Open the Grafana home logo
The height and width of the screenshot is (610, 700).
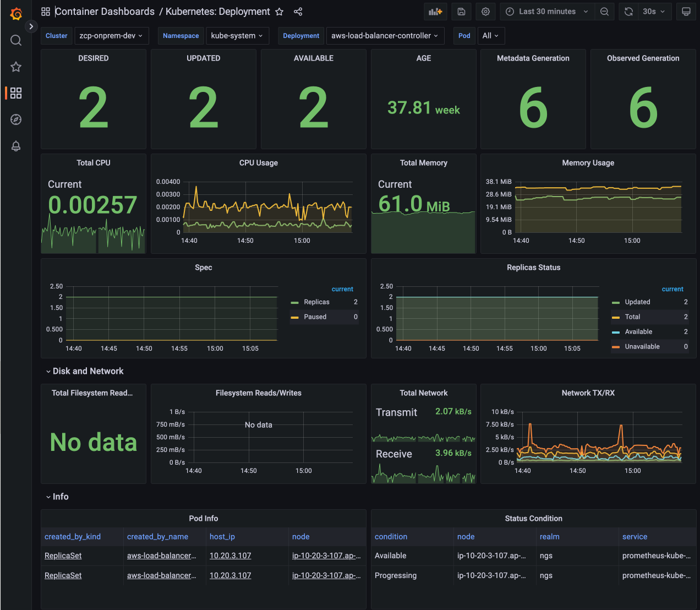[16, 13]
